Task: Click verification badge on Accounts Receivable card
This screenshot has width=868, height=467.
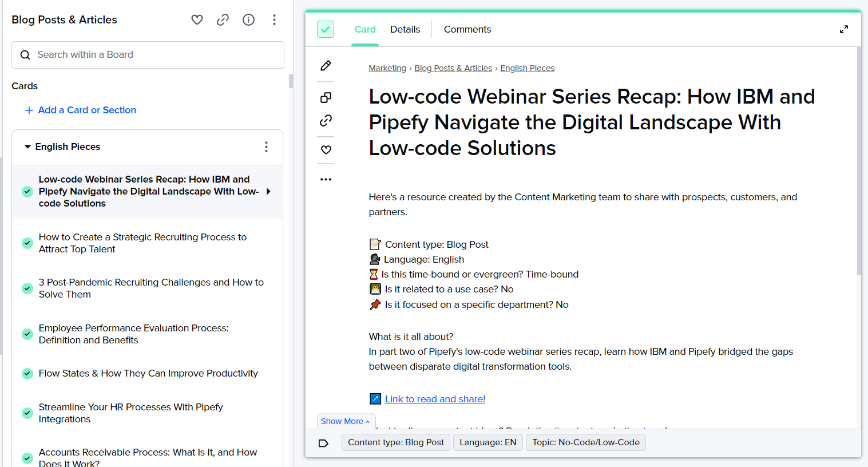Action: pos(27,458)
